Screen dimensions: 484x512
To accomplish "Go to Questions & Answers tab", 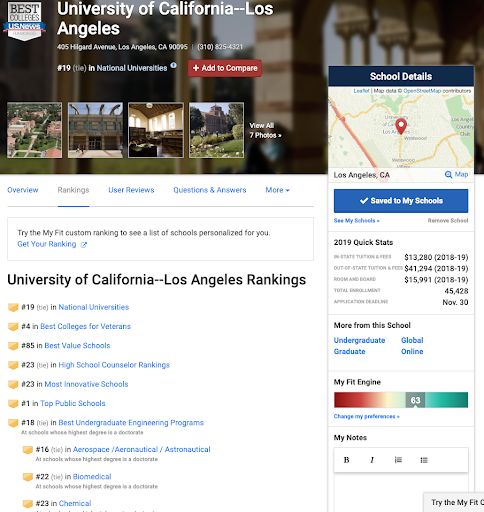I will pyautogui.click(x=210, y=190).
